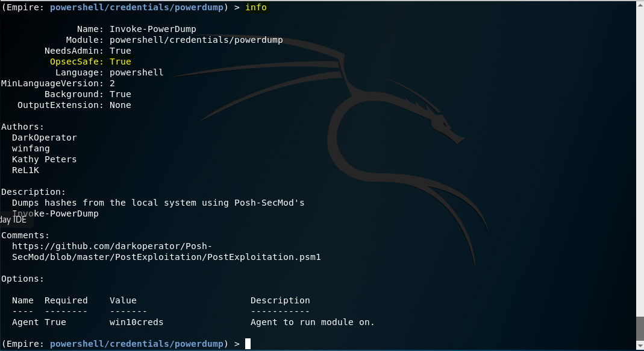644x351 pixels.
Task: Click the 'Required' column header
Action: (x=66, y=300)
